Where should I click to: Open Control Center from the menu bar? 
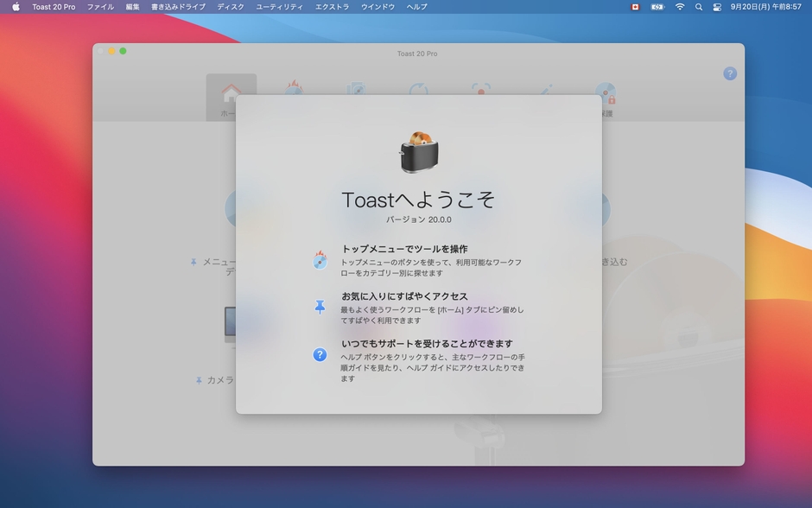point(717,7)
